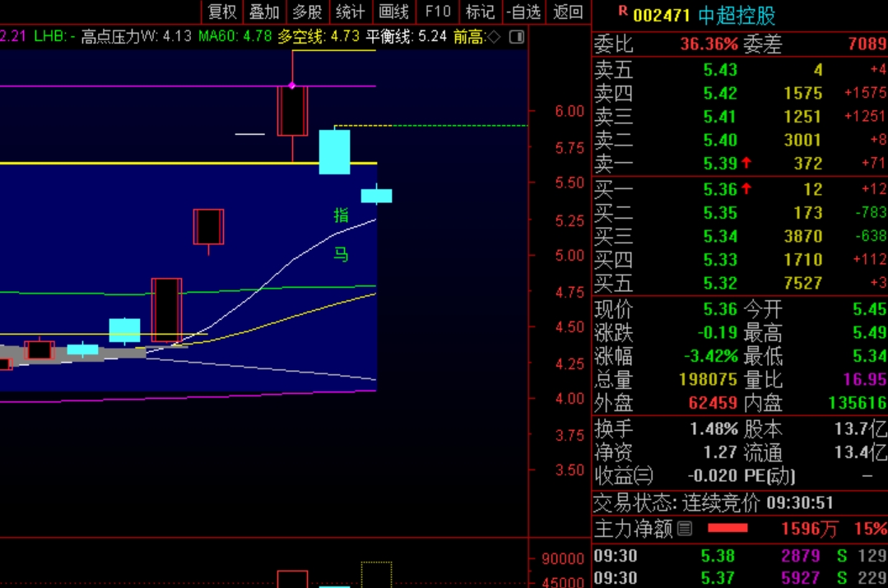Select 卖二 price 5.40
Screen dimensions: 888x588
720,140
